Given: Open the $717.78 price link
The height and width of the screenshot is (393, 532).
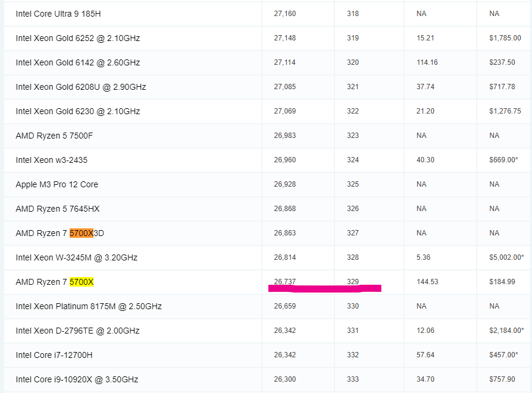Looking at the screenshot, I should tap(502, 87).
